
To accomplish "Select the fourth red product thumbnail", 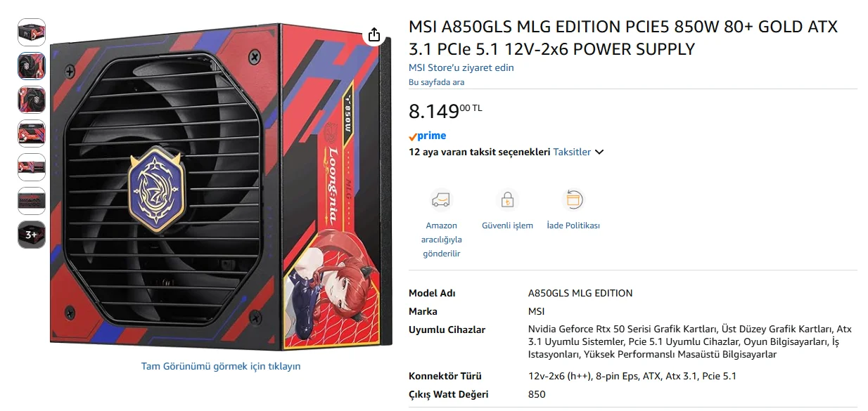I will point(32,133).
